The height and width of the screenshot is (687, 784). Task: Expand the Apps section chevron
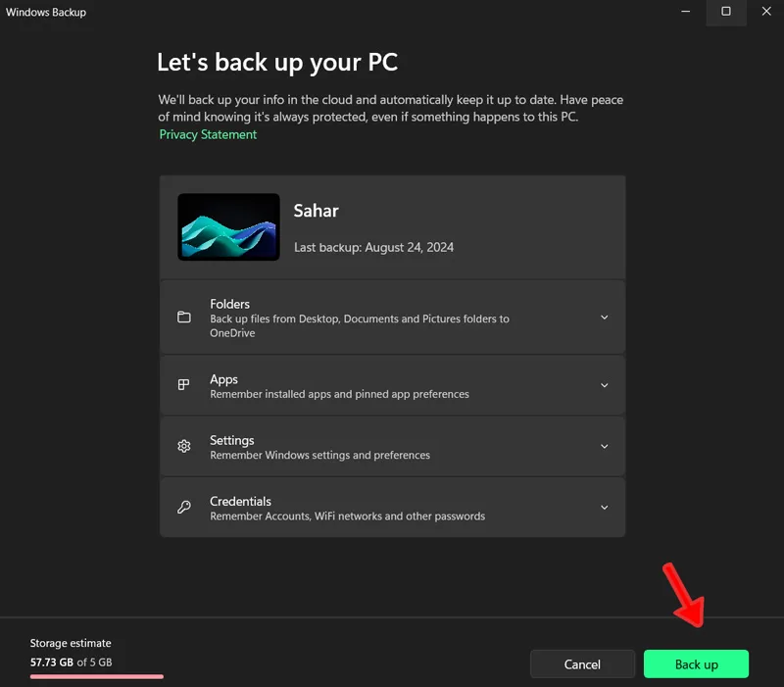[604, 385]
